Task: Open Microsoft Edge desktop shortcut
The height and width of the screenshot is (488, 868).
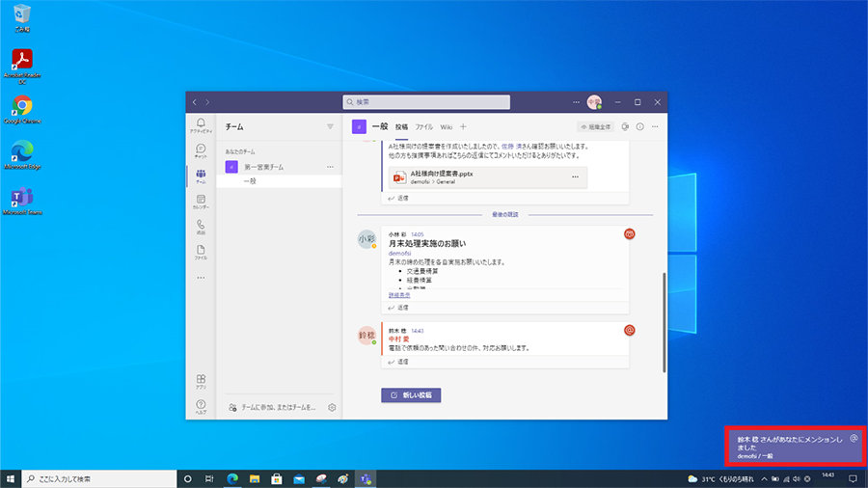Action: point(22,155)
